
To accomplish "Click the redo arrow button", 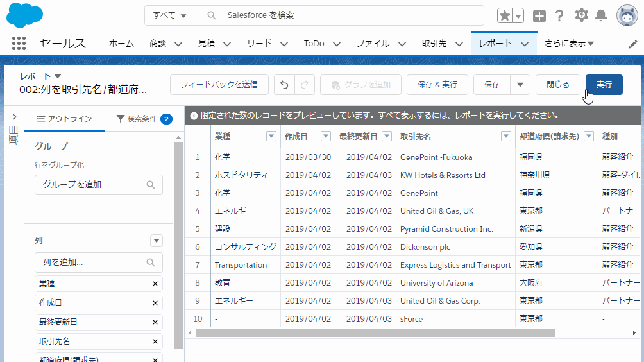I will 305,85.
